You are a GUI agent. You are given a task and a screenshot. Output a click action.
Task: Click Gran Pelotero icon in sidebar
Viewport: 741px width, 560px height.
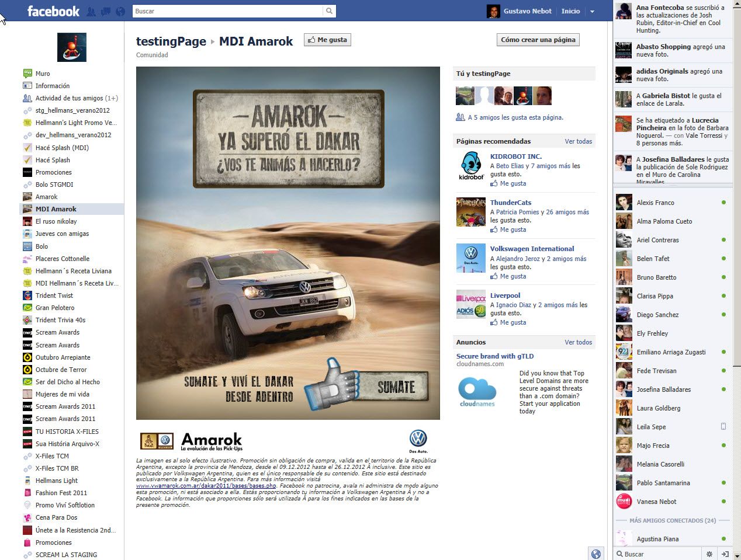[27, 308]
